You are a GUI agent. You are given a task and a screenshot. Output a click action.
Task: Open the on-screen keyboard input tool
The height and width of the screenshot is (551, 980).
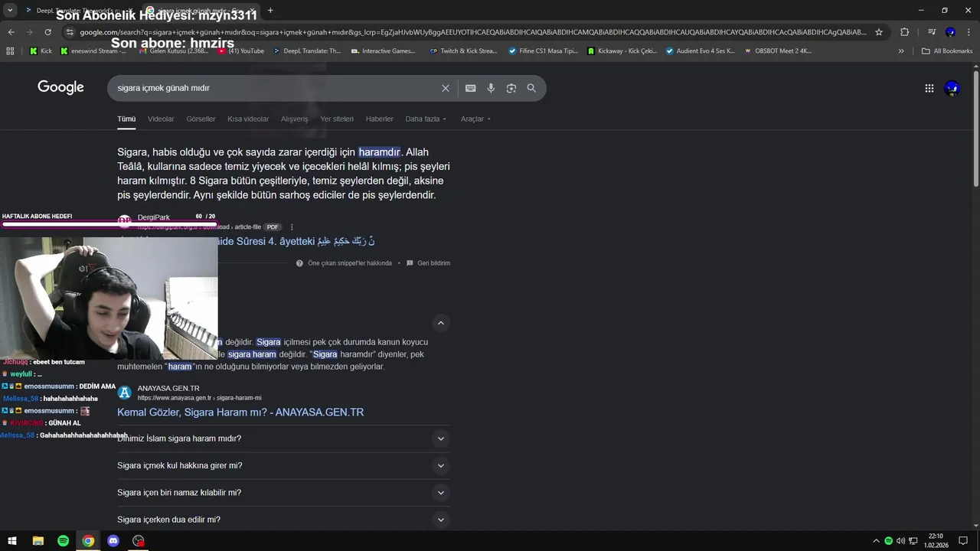[470, 88]
